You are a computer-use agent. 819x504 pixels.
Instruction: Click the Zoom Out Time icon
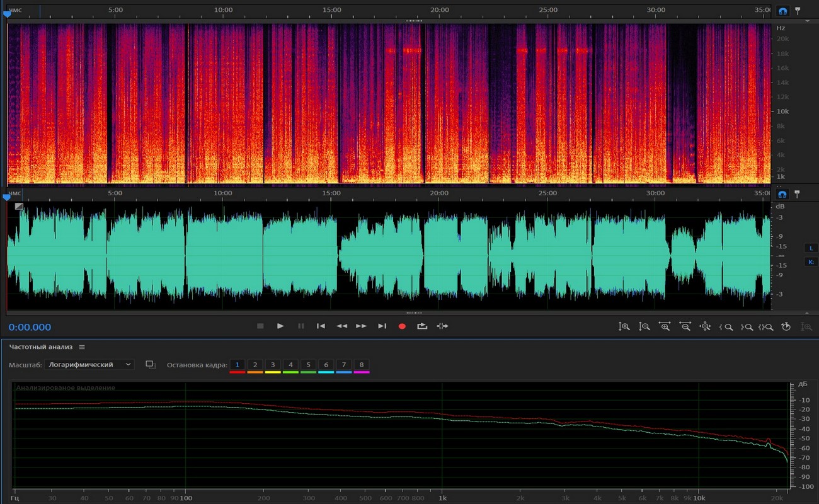click(x=685, y=326)
